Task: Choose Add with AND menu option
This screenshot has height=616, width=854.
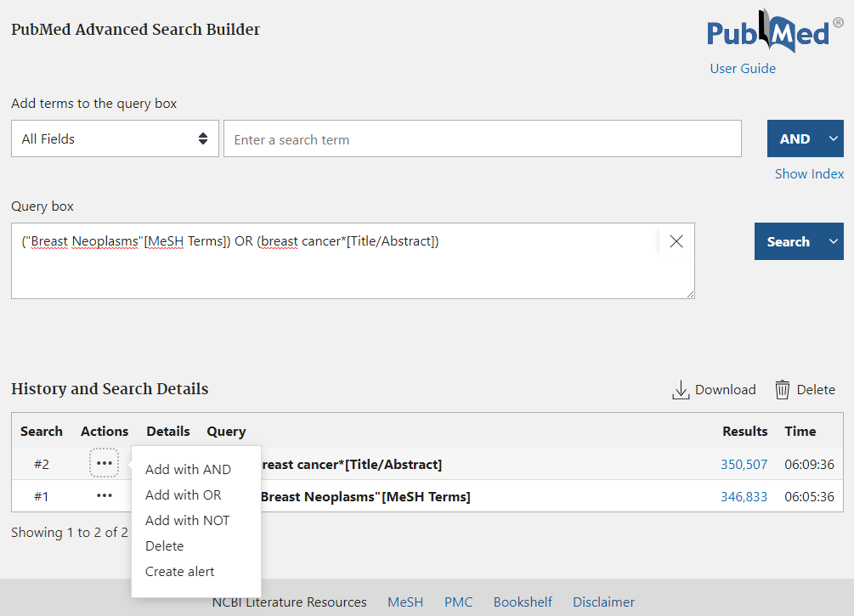Action: tap(188, 470)
